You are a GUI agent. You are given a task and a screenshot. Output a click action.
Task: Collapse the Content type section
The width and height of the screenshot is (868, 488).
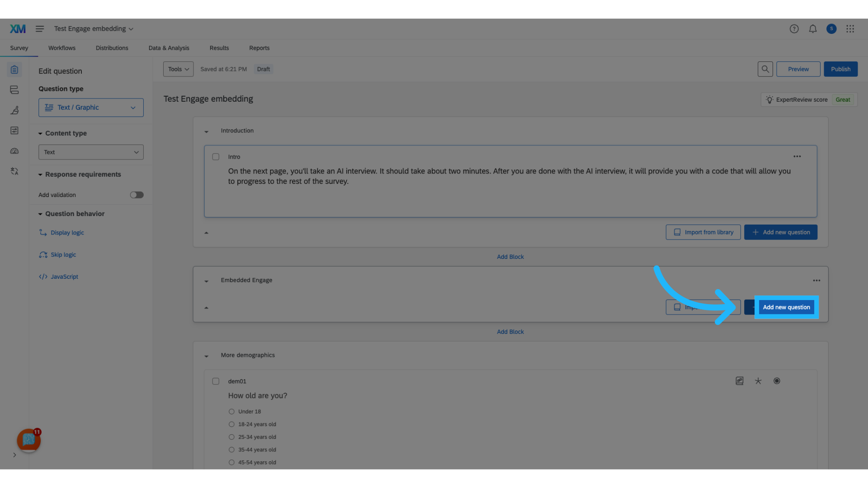pyautogui.click(x=40, y=134)
